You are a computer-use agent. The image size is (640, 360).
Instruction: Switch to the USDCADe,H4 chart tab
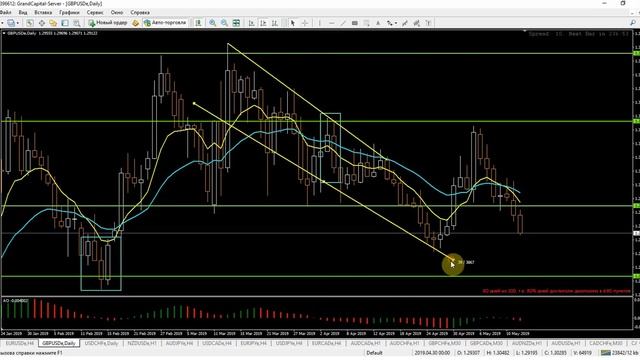217,343
